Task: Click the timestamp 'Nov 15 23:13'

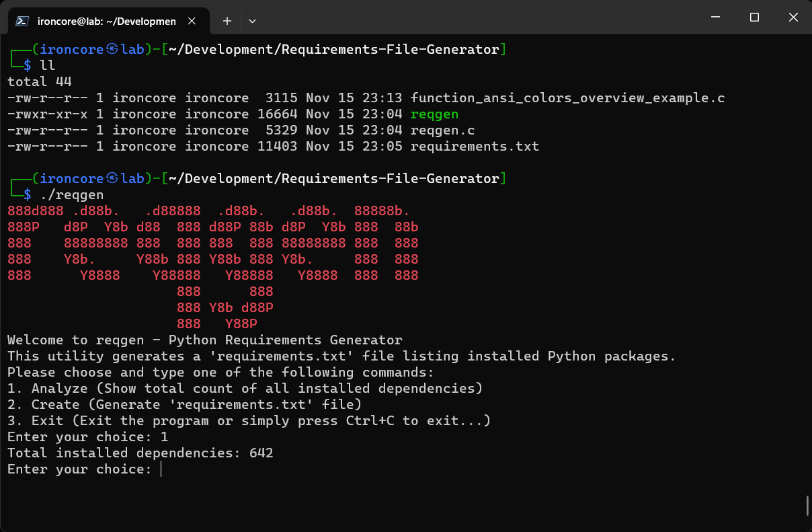Action: tap(354, 98)
